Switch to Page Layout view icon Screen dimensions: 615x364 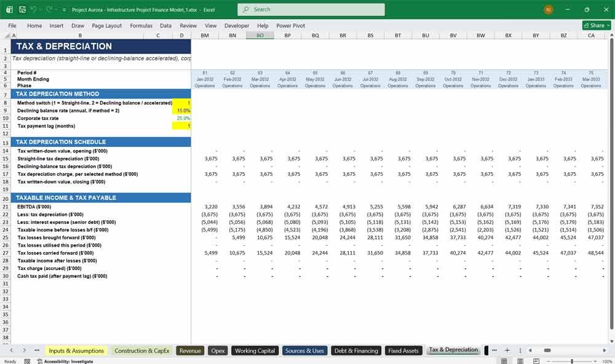coord(520,361)
